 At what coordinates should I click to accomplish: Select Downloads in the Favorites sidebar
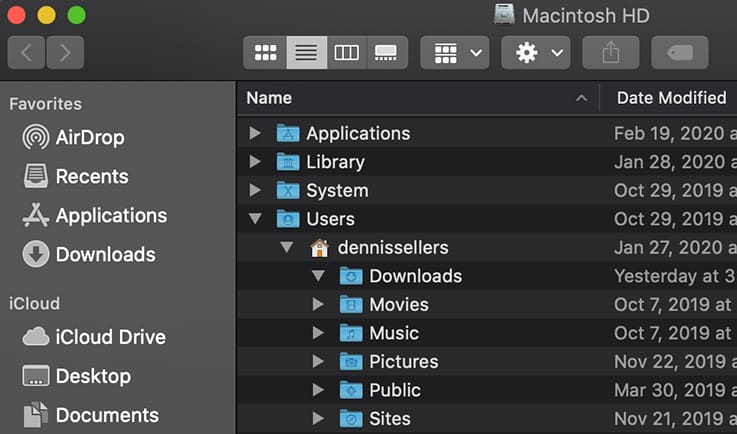click(105, 254)
